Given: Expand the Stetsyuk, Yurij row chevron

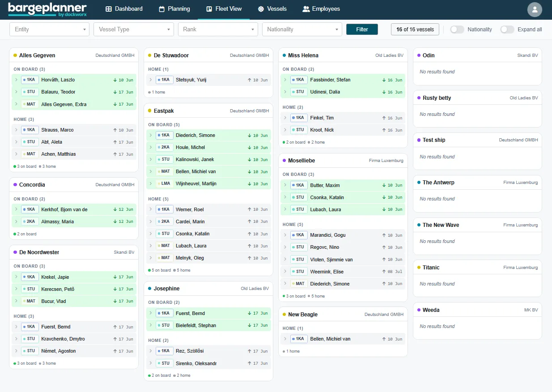Looking at the screenshot, I should pos(151,80).
